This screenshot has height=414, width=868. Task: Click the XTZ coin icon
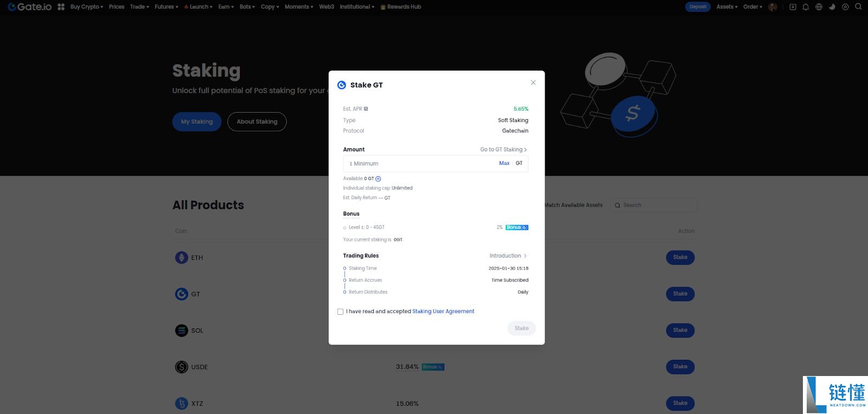click(x=182, y=404)
